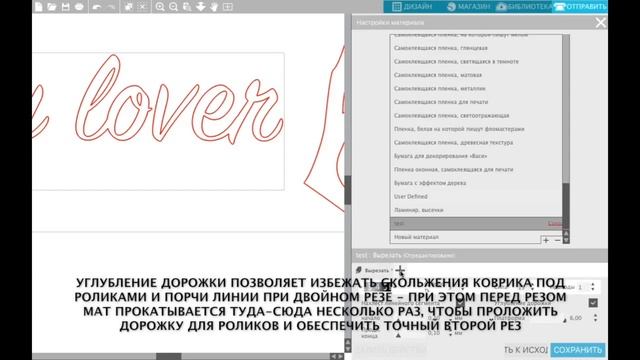The image size is (640, 360).
Task: Zoom out with the magnifier minus icon
Action: tap(173, 7)
